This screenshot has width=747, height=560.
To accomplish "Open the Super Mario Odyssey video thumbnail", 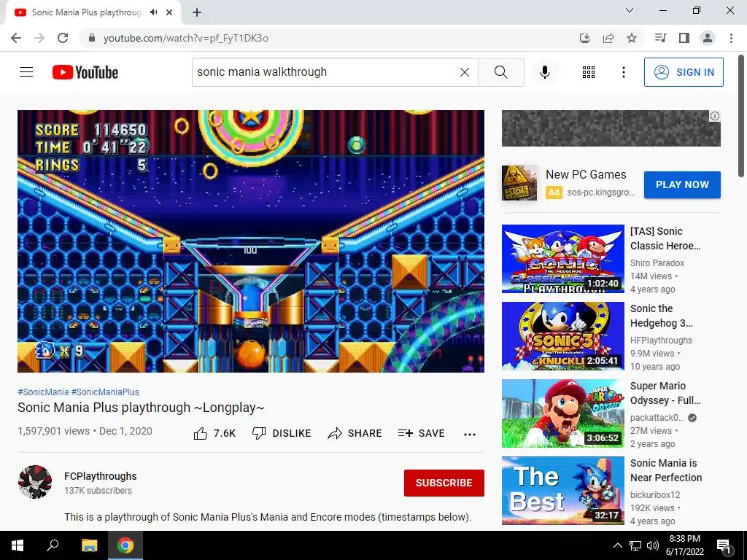I will (562, 413).
